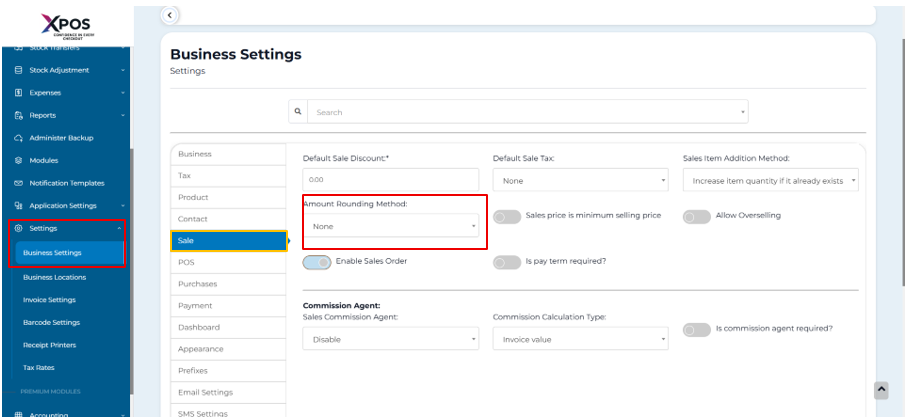Click the Modules sidebar icon
Screen dimensions: 908x417
tap(19, 160)
